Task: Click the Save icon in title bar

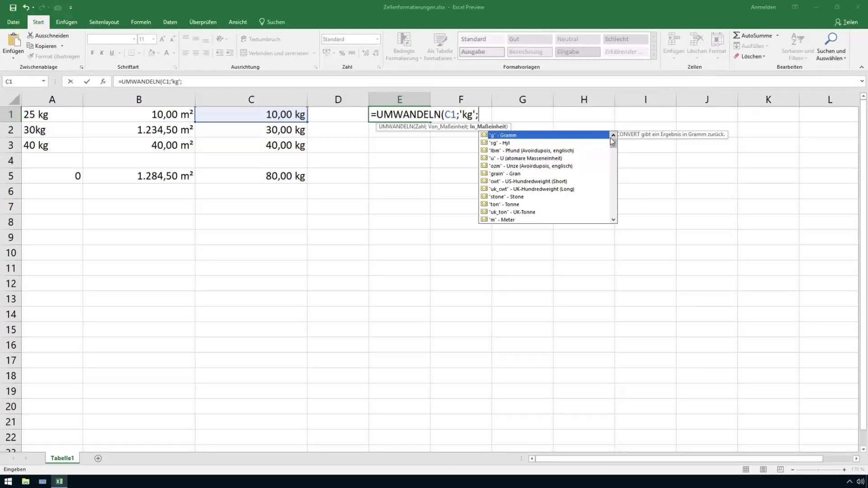Action: click(13, 7)
